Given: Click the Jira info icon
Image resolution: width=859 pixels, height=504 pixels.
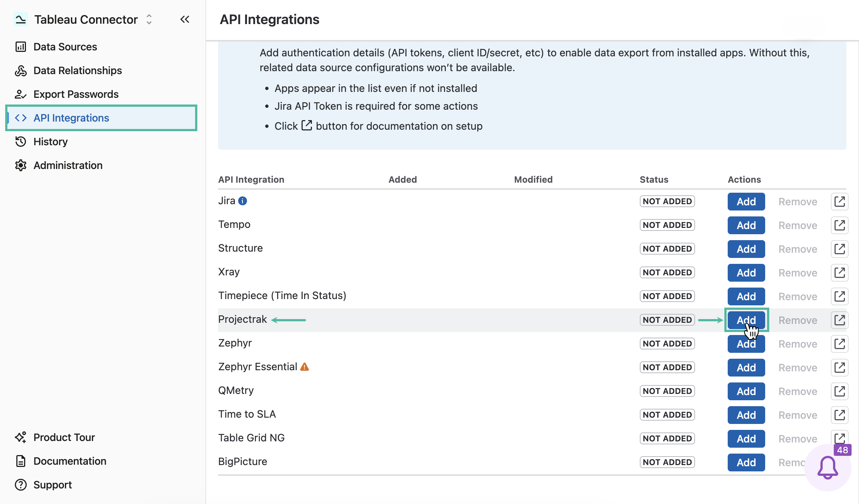Looking at the screenshot, I should [x=243, y=201].
